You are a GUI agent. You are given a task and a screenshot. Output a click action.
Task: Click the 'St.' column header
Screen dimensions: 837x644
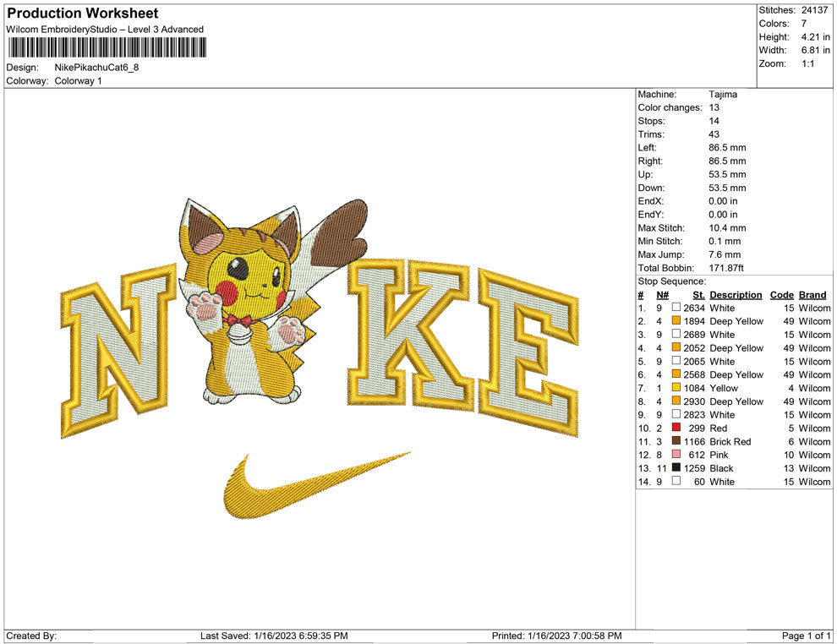point(698,295)
